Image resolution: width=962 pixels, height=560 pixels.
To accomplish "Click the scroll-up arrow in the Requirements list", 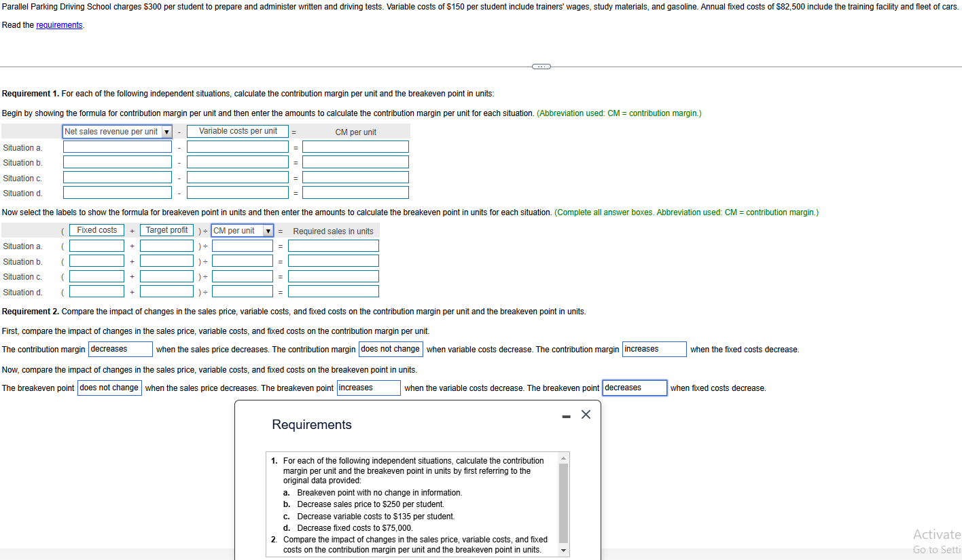I will [x=563, y=458].
